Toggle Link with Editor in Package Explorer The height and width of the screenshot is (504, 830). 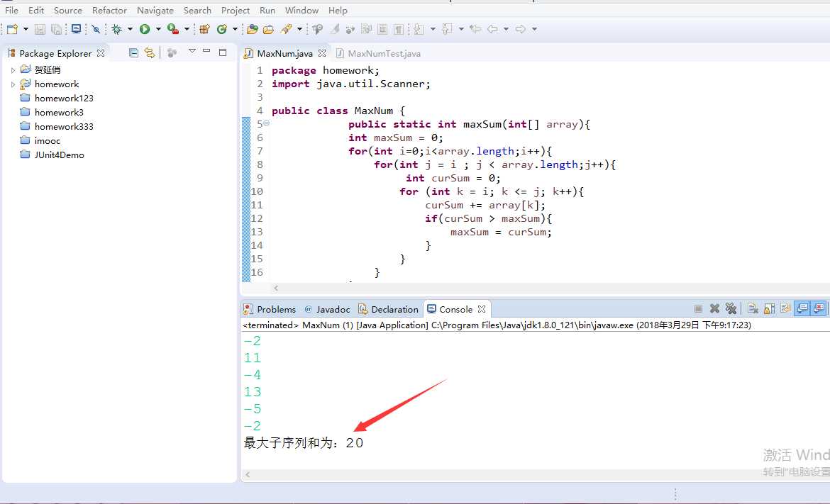pos(150,53)
